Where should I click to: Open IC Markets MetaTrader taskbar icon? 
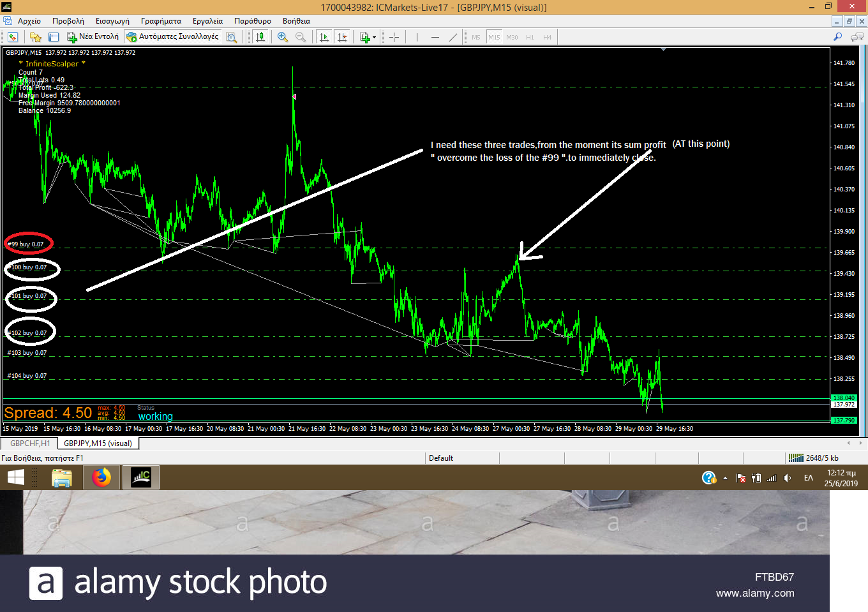click(x=141, y=477)
